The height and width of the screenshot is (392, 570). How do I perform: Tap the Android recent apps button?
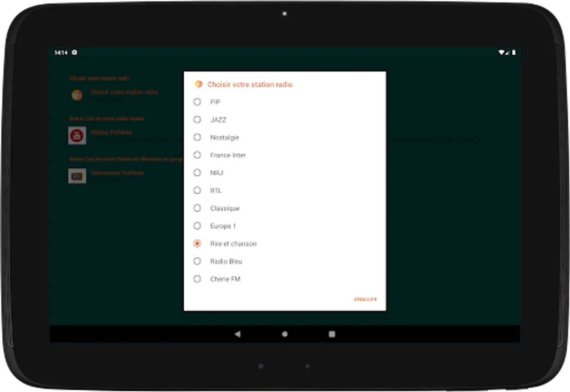coord(332,334)
